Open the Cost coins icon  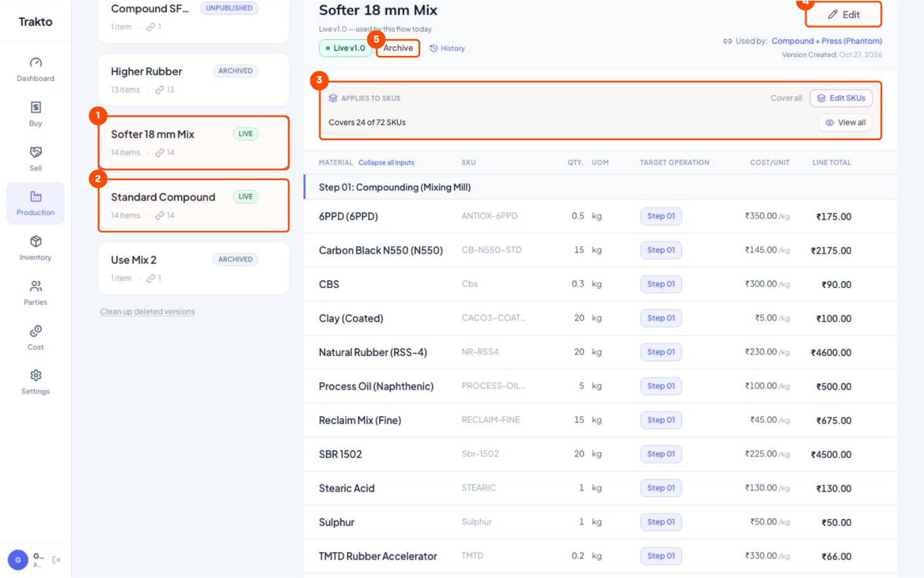[36, 331]
